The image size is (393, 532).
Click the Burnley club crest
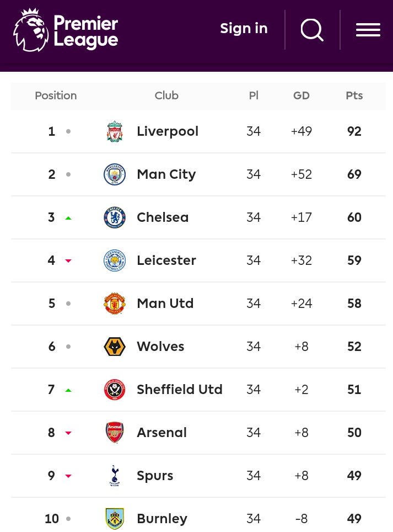[x=115, y=519]
